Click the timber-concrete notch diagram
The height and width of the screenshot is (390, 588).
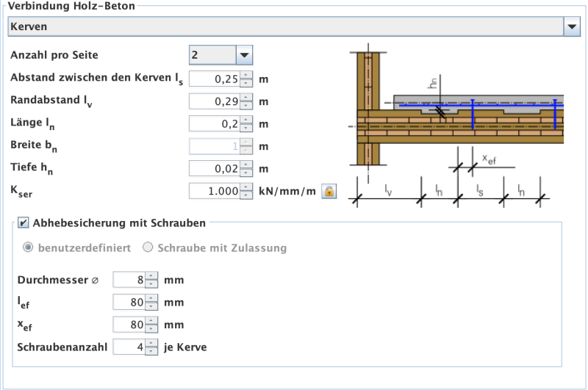coord(456,125)
